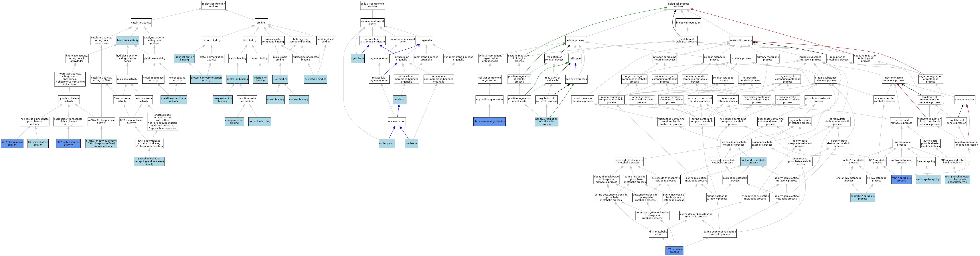
Task: Select the cytoplasm node
Action: coord(358,58)
